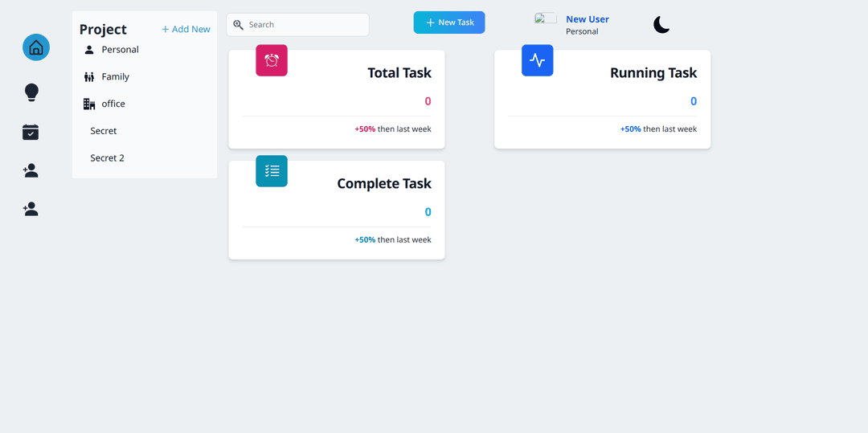The width and height of the screenshot is (868, 433).
Task: Select the Secret 2 project
Action: point(107,158)
